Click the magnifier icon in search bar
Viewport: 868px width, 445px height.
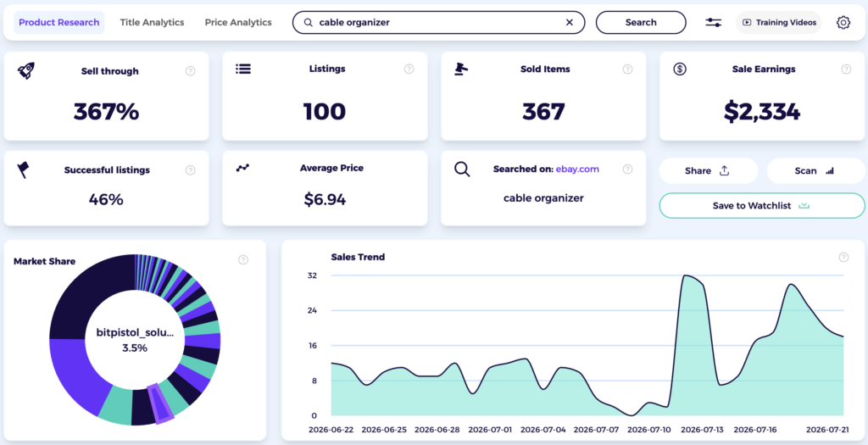click(x=309, y=23)
